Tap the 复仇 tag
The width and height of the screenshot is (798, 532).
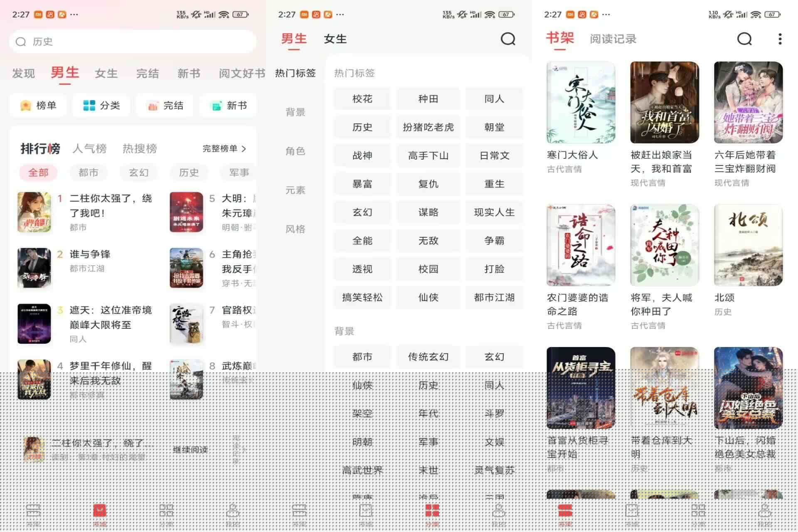(428, 184)
